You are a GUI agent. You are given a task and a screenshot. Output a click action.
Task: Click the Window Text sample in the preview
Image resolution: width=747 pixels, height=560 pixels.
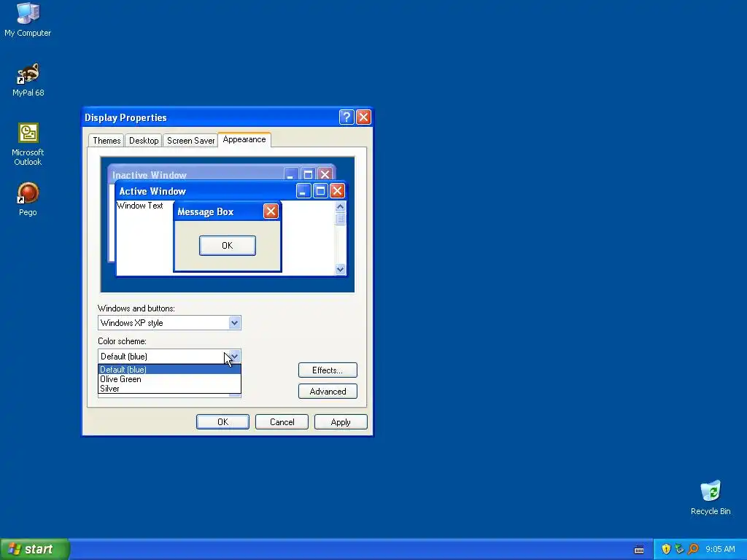point(139,206)
